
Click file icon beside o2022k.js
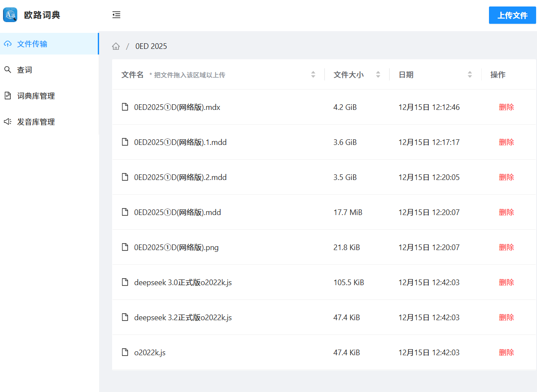125,353
